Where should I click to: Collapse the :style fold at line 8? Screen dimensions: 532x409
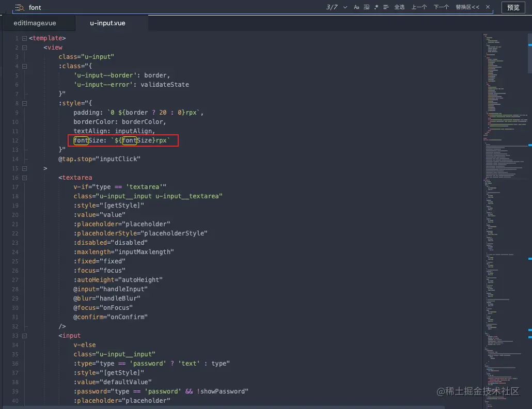tap(24, 103)
